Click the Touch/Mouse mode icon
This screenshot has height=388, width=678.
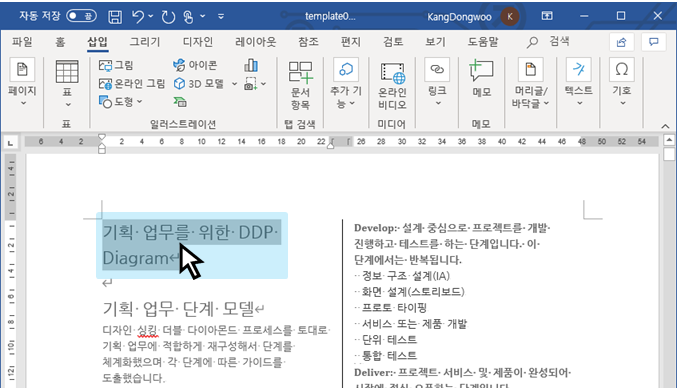[188, 16]
